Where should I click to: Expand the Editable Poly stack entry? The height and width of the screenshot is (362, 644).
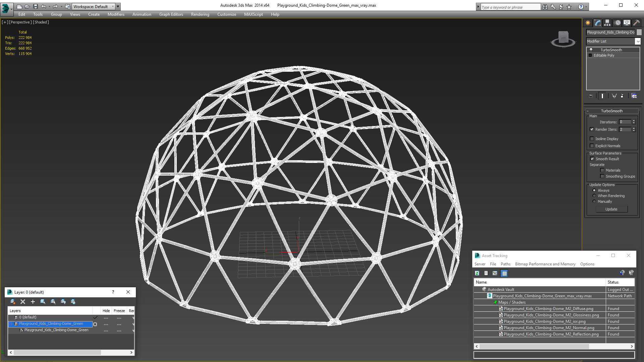click(590, 55)
